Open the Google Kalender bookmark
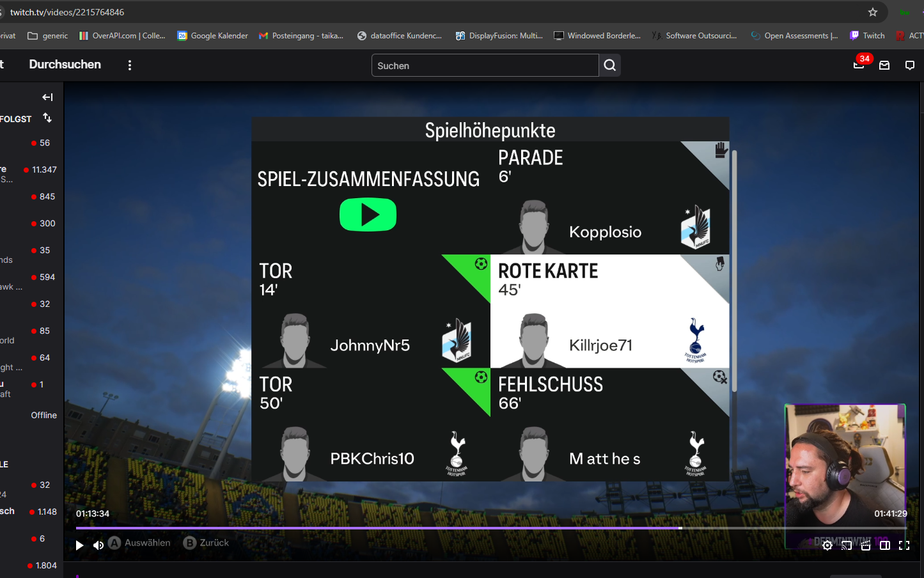 click(213, 36)
